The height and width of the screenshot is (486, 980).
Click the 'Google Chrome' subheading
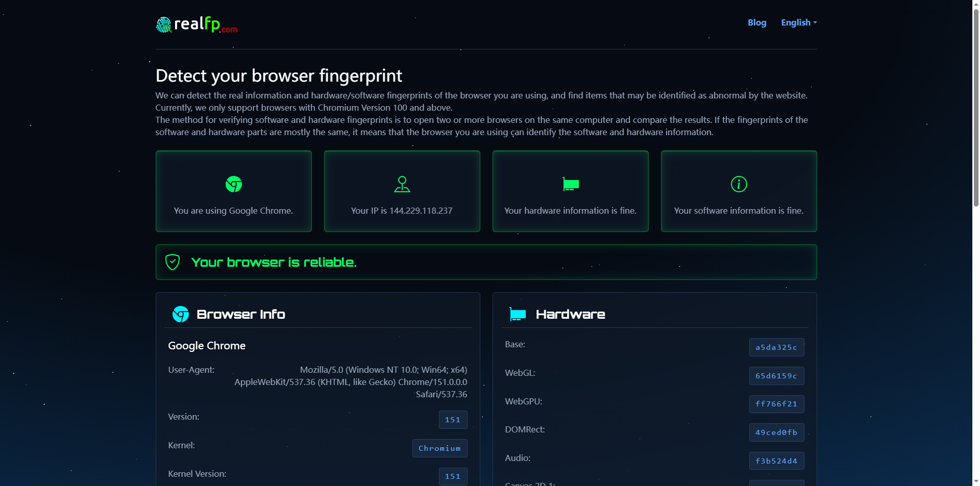207,346
